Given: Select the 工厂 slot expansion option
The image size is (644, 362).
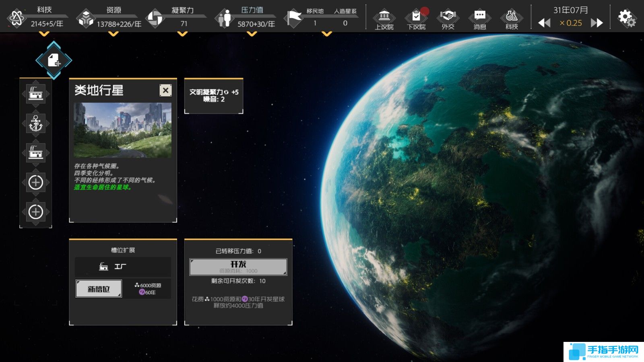Looking at the screenshot, I should coord(123,266).
